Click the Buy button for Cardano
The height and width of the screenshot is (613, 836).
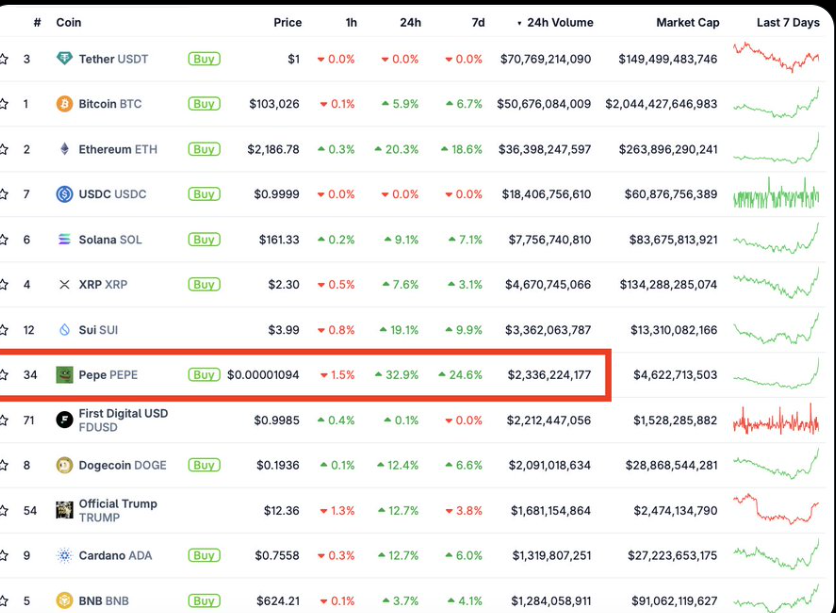click(204, 555)
